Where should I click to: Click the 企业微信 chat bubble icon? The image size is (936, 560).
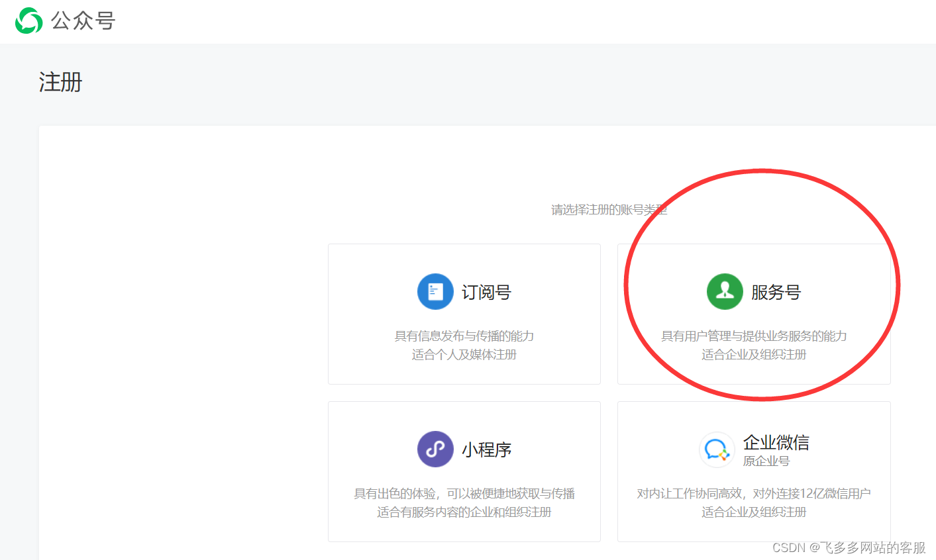(x=717, y=449)
